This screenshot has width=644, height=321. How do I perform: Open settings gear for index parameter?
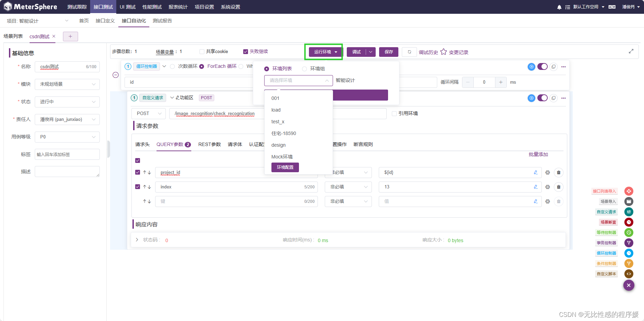(548, 187)
